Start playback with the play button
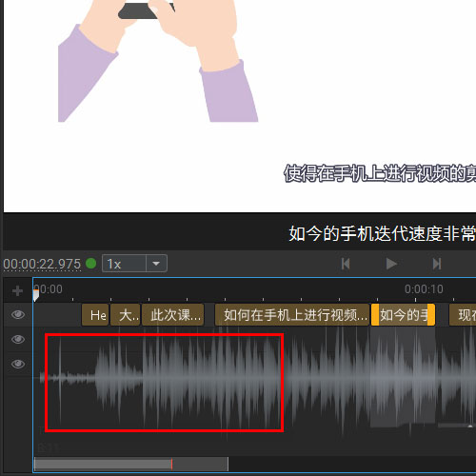476x476 pixels. 391,264
